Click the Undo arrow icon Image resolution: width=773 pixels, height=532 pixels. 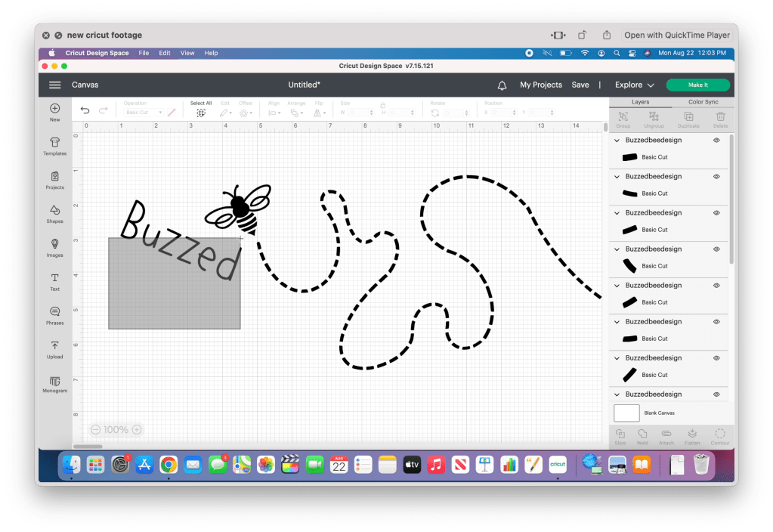point(85,110)
